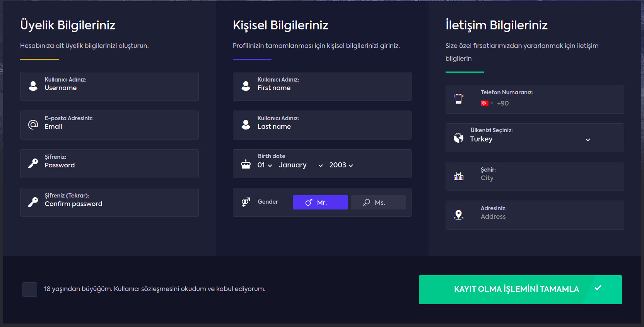Focus the Last name input field
Viewport: 644px width, 327px height.
[322, 125]
